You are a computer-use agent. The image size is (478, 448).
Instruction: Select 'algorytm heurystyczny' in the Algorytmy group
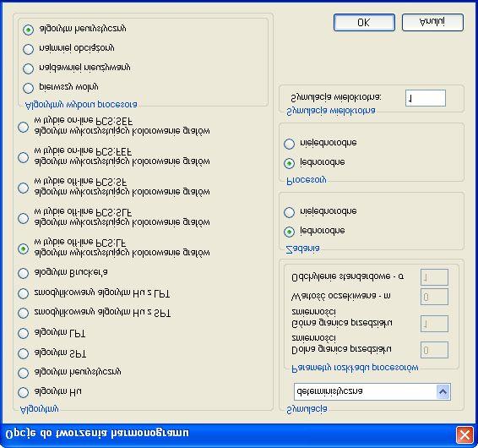23,373
